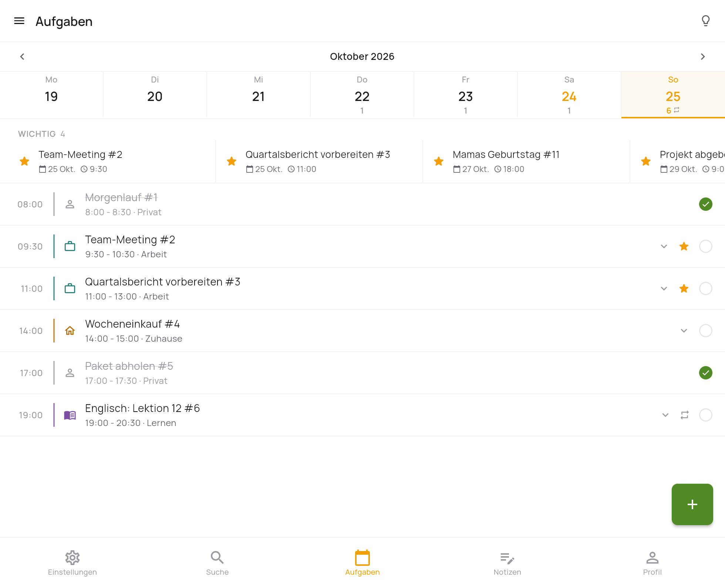Mark Quartalsbericht vorbereiten #3 as done
The image size is (725, 588).
tap(705, 288)
